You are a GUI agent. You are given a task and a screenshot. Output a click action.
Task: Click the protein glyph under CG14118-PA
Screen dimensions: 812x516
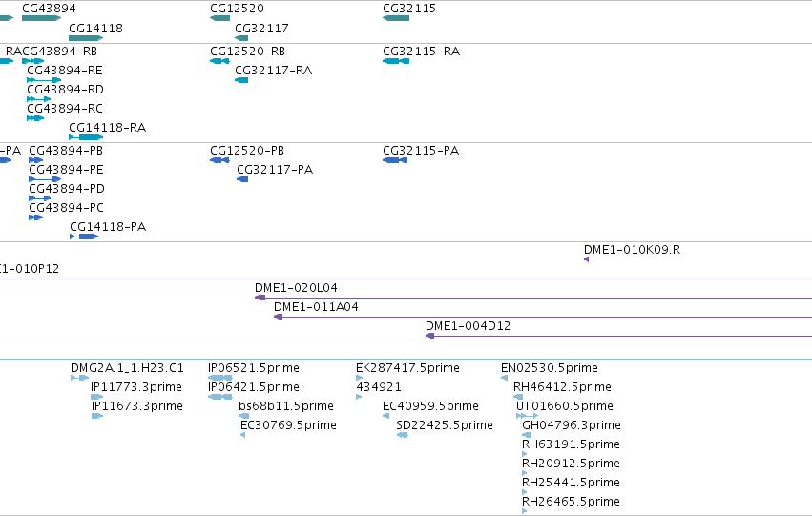click(84, 237)
